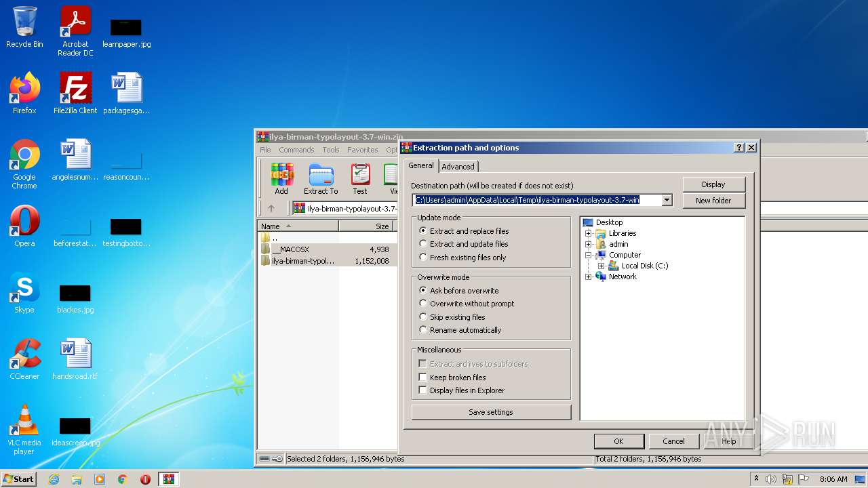Select the CCleaner desktop shortcut
Screen dimensions: 868x488
click(24, 359)
